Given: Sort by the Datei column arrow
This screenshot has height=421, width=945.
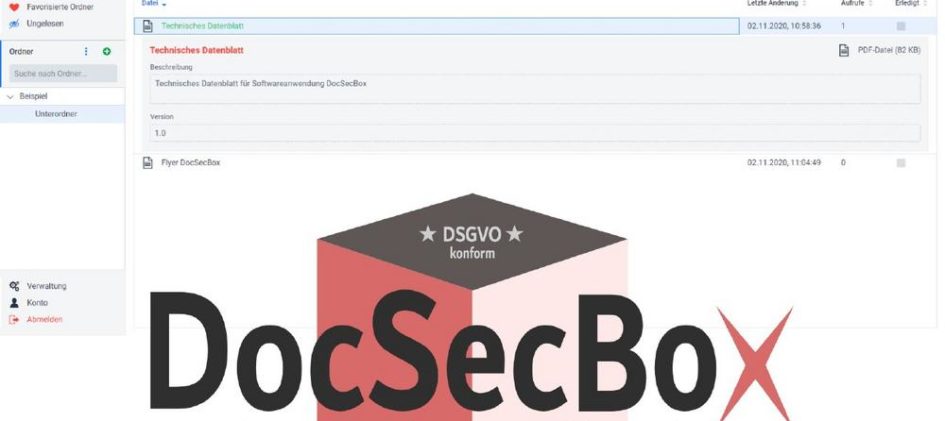Looking at the screenshot, I should tap(165, 4).
